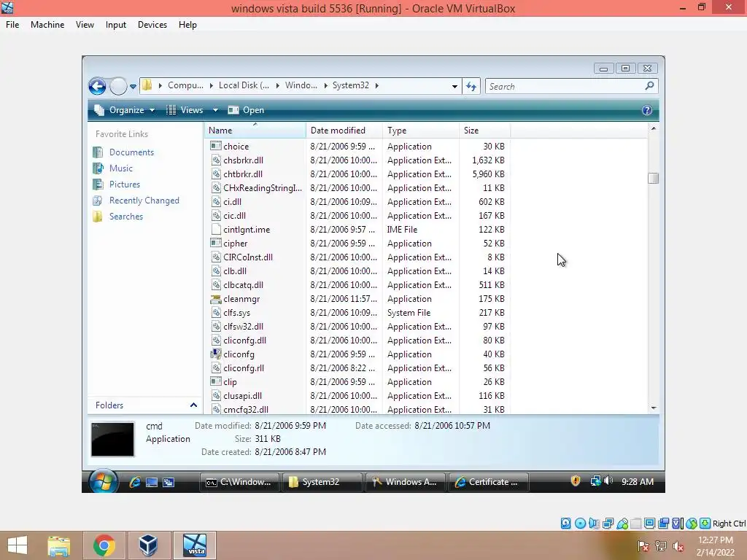
Task: Select the cintlgnt.ime file icon
Action: coord(216,229)
